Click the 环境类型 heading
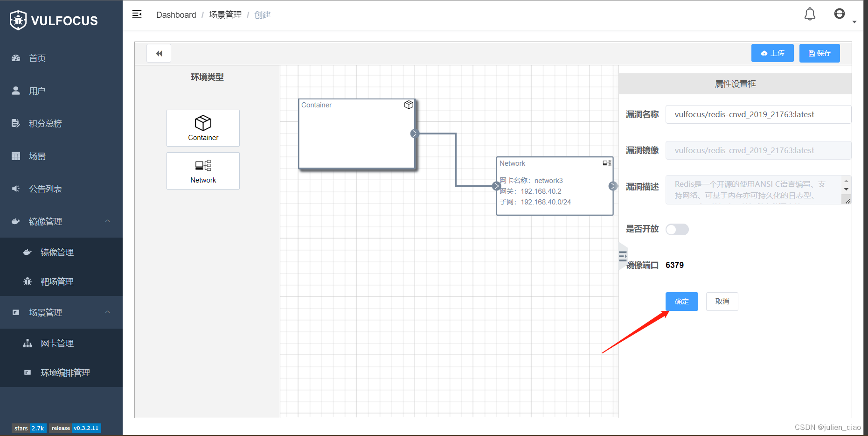 [207, 77]
